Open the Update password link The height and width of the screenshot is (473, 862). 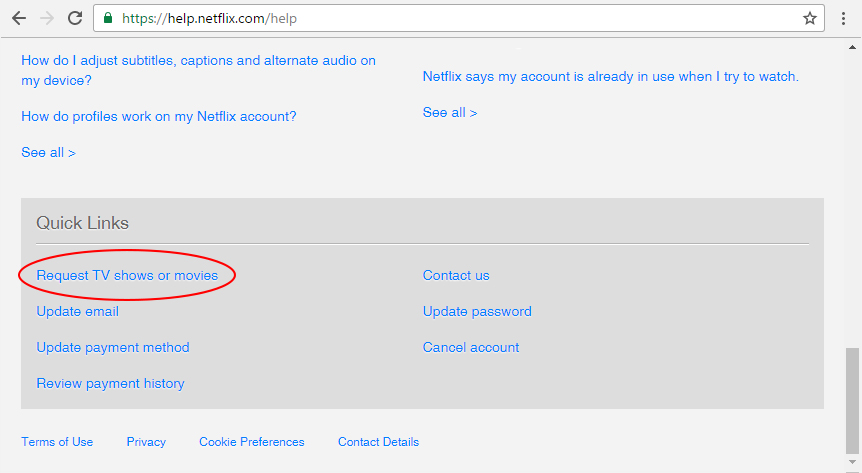477,311
